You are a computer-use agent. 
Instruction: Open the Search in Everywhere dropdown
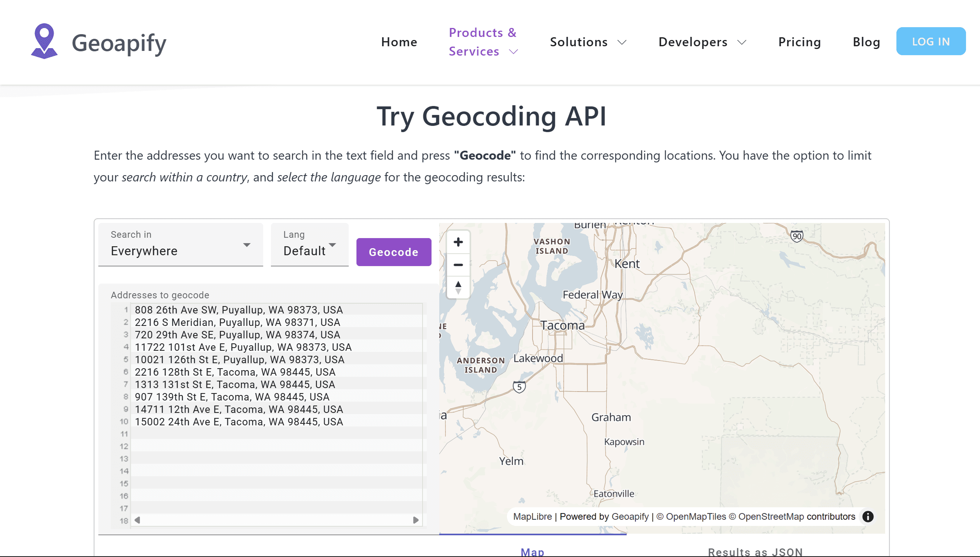point(181,245)
